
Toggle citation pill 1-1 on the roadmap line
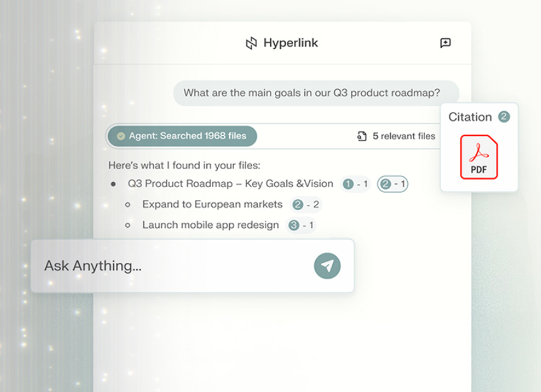(x=355, y=183)
